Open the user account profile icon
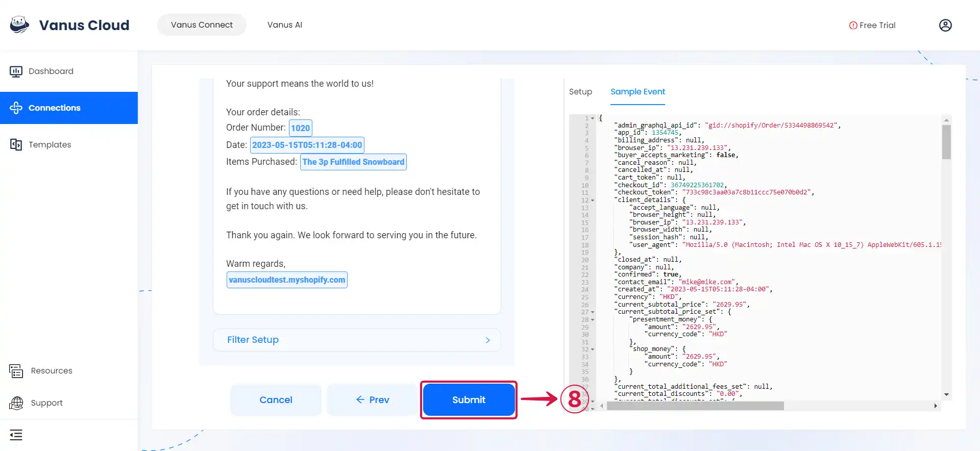Viewport: 980px width, 451px height. pyautogui.click(x=945, y=25)
